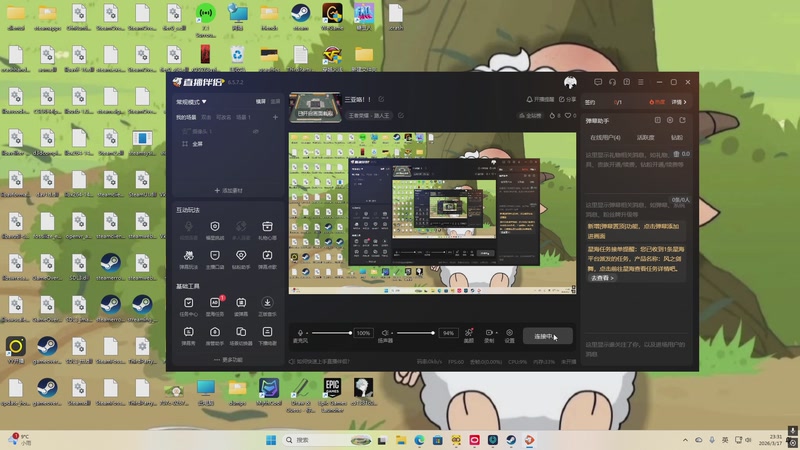Expand the 常规模式 mode dropdown
Viewport: 800px width, 450px height.
pos(191,102)
